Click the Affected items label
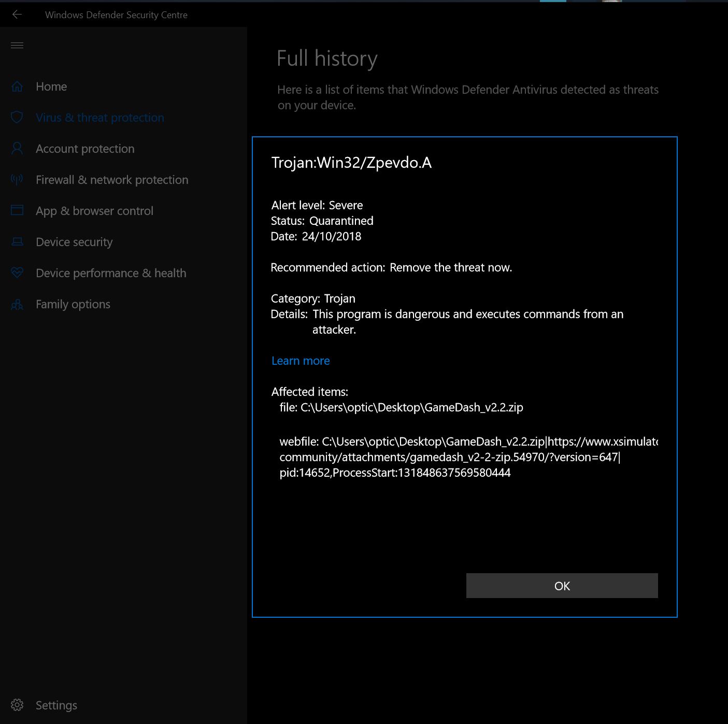The image size is (728, 724). pyautogui.click(x=310, y=392)
